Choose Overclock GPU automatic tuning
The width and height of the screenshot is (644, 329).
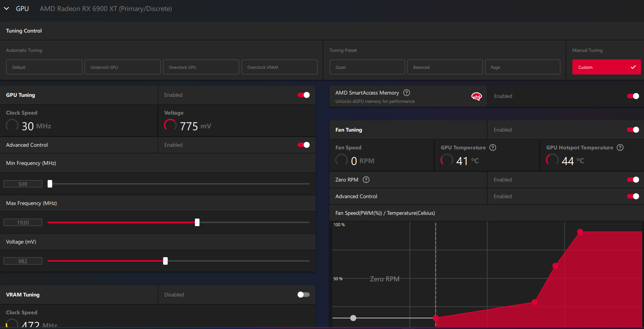pyautogui.click(x=201, y=67)
